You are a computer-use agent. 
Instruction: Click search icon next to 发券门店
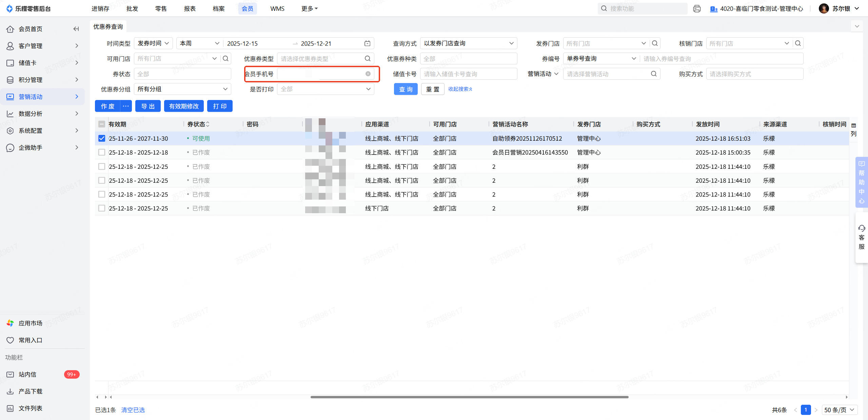pos(655,43)
